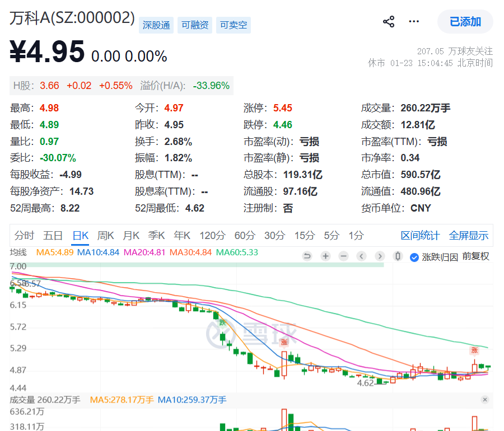
Task: Select the 季K chart tab
Action: (x=156, y=236)
